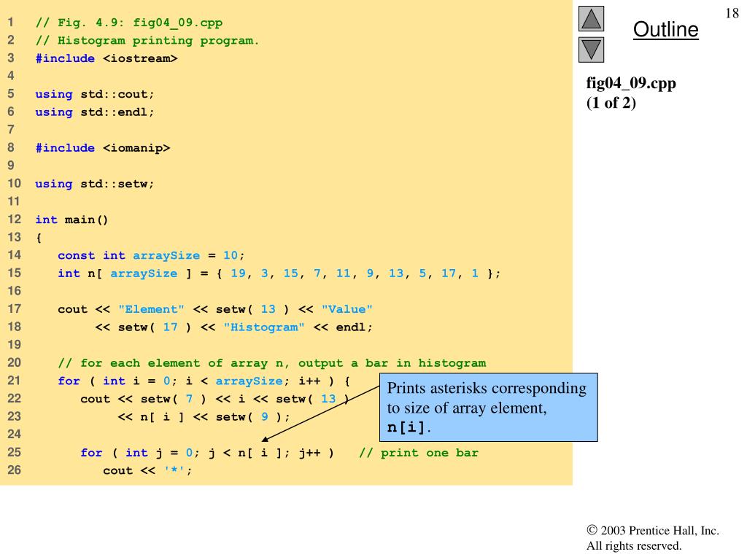This screenshot has height=560, width=747.
Task: Click the opening brace on line 13
Action: pos(39,238)
